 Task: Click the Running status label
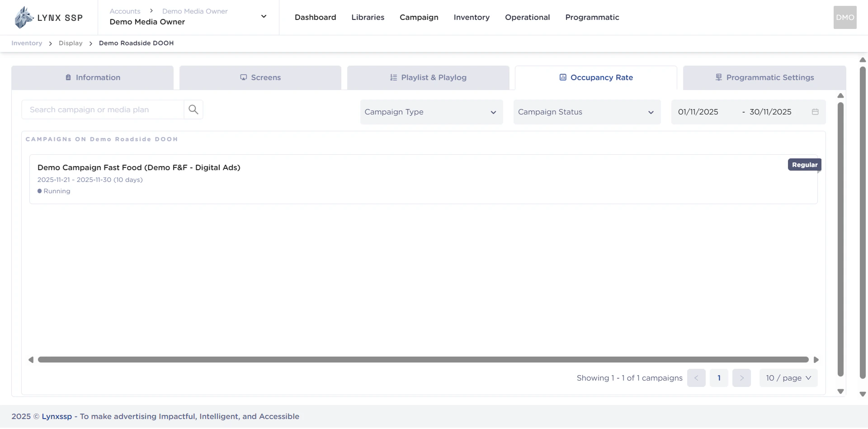[57, 191]
